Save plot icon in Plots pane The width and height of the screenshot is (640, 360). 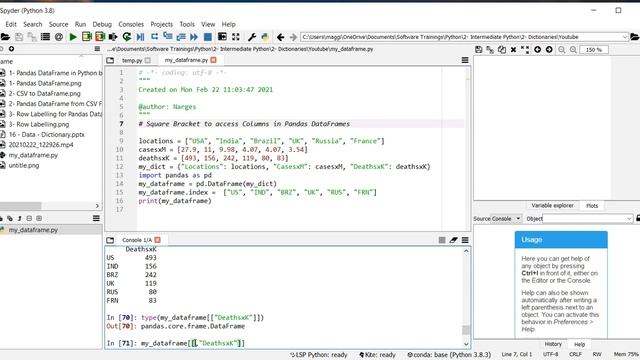coord(478,49)
